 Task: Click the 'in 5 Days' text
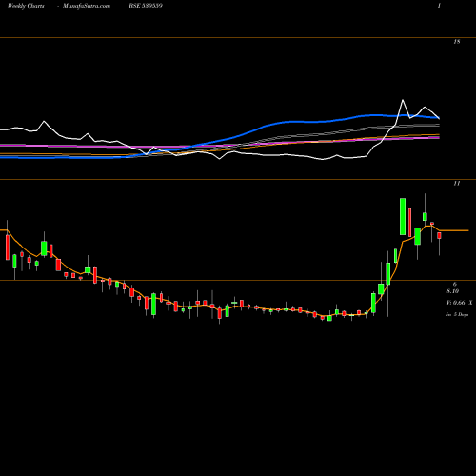458,315
